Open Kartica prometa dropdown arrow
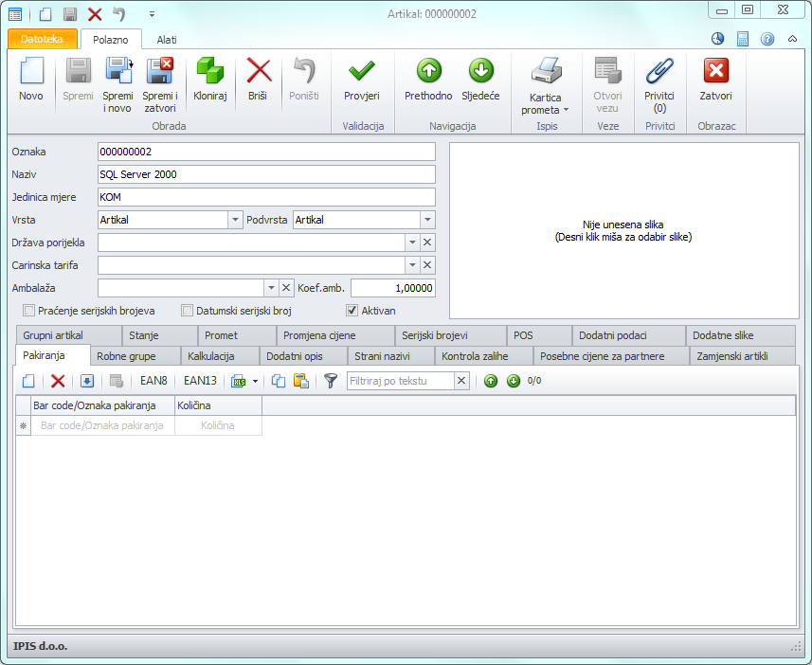 (566, 110)
